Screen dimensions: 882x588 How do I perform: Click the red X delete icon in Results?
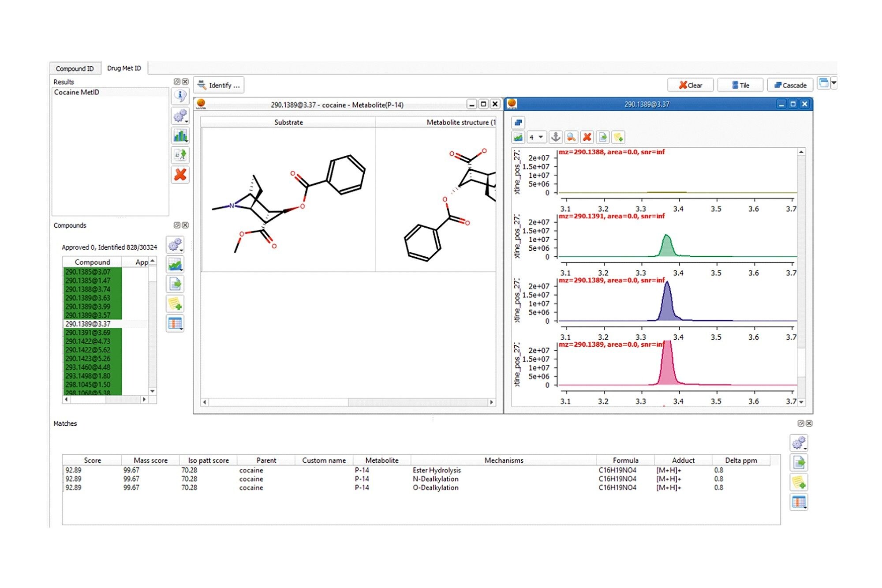180,175
